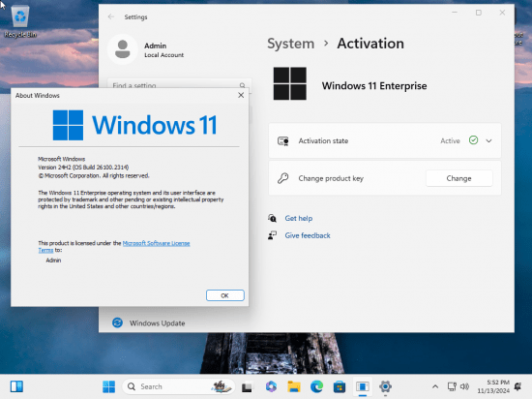Open the Recycle Bin desktop icon
Viewport: 532px width, 399px height.
click(x=20, y=22)
